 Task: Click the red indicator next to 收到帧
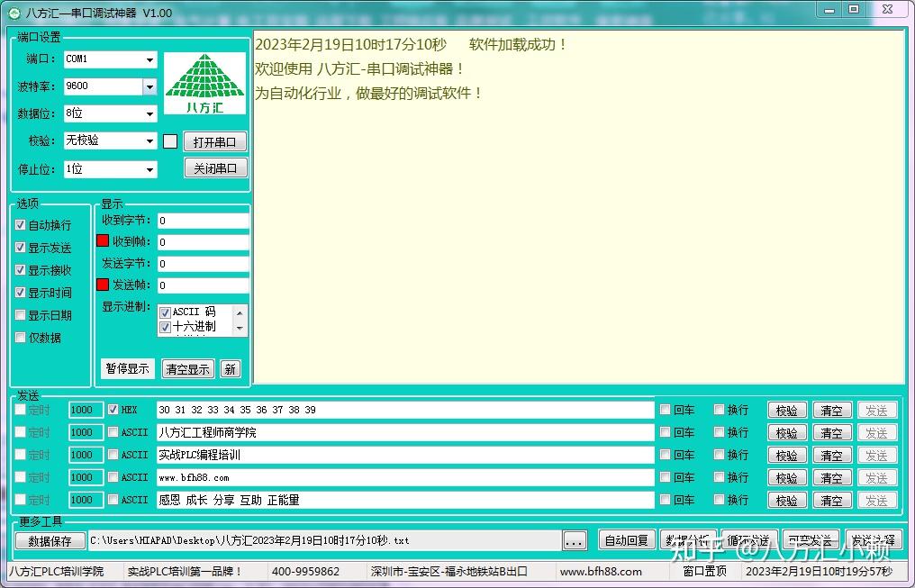(x=103, y=240)
